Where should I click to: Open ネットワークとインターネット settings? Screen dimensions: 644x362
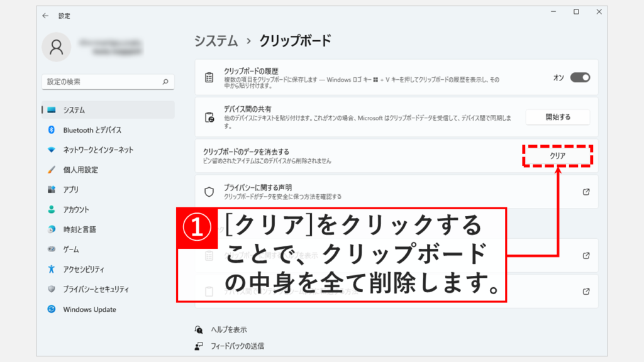coord(98,150)
